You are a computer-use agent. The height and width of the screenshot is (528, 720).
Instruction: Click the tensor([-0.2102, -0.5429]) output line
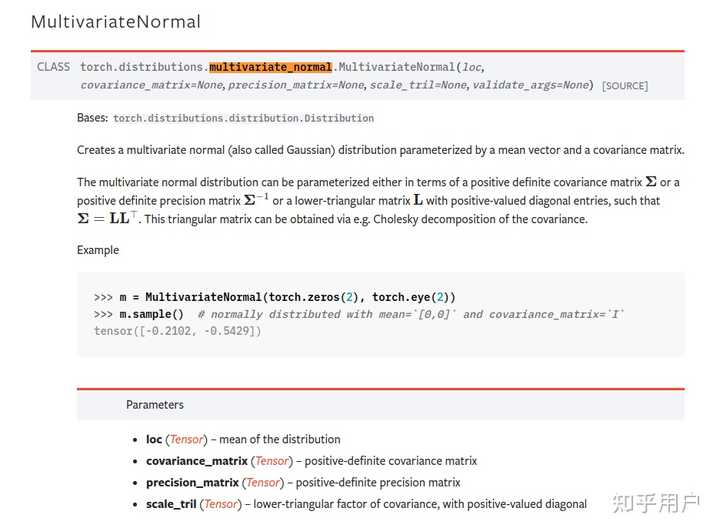pos(177,331)
